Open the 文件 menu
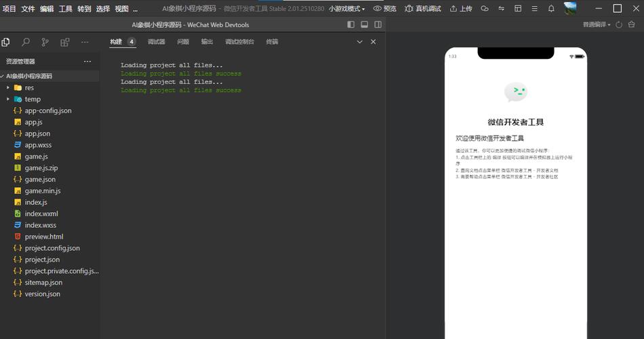The height and width of the screenshot is (339, 644). pos(28,9)
